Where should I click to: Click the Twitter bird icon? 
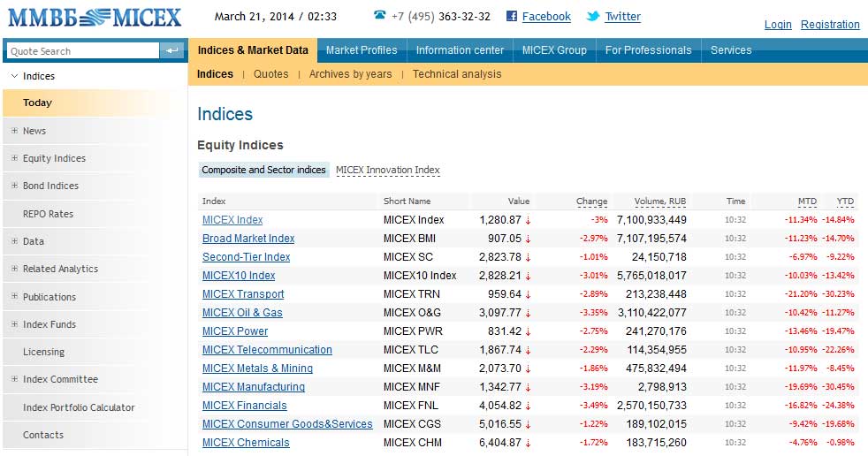coord(593,16)
